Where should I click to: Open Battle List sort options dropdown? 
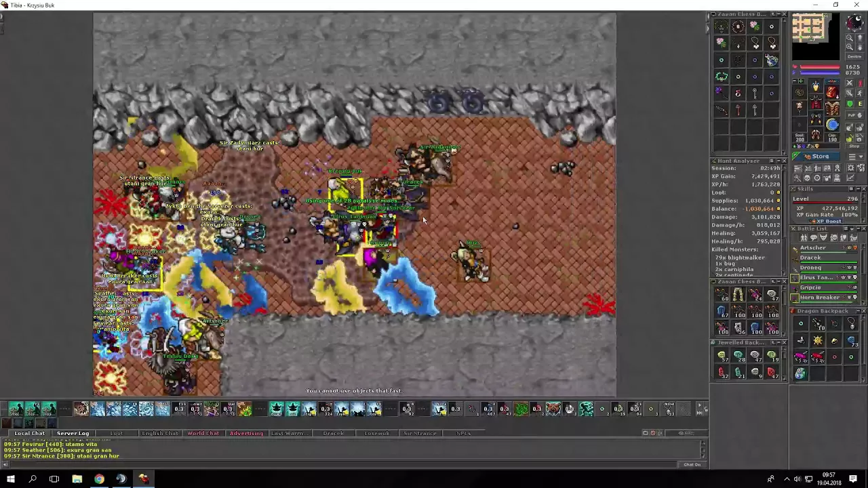point(852,228)
